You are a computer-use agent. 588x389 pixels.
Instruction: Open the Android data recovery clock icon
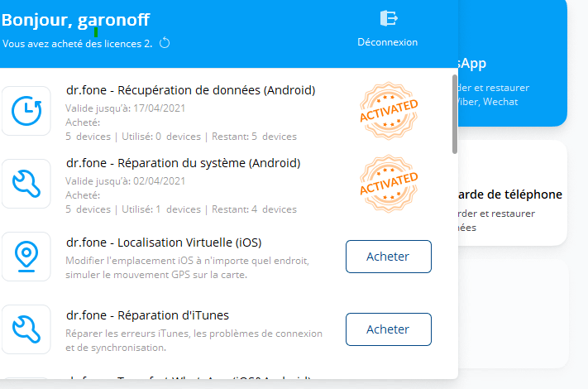[26, 111]
